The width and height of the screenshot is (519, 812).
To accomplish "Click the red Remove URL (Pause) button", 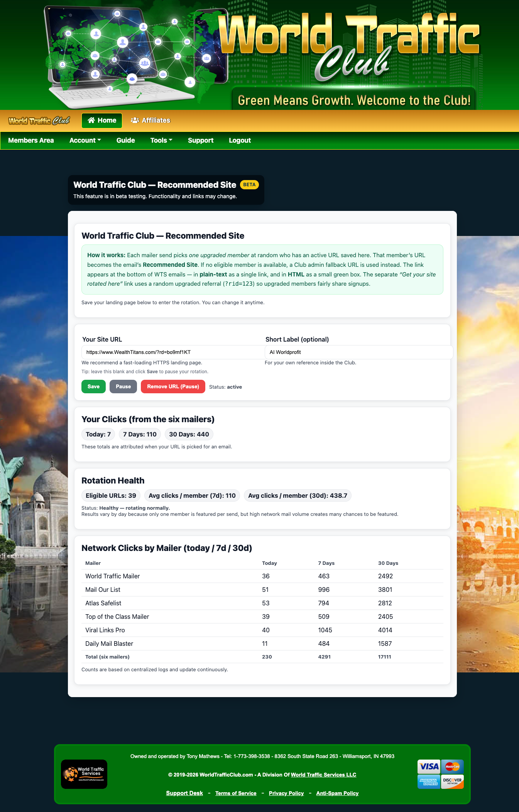I will click(173, 387).
